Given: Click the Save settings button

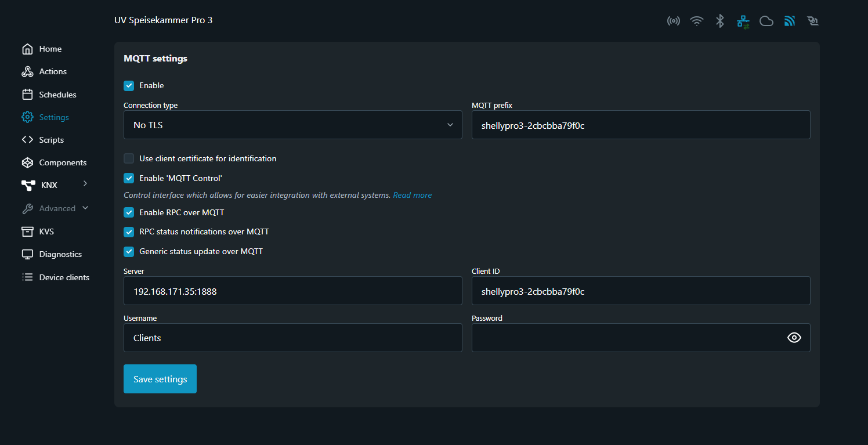Looking at the screenshot, I should click(160, 379).
